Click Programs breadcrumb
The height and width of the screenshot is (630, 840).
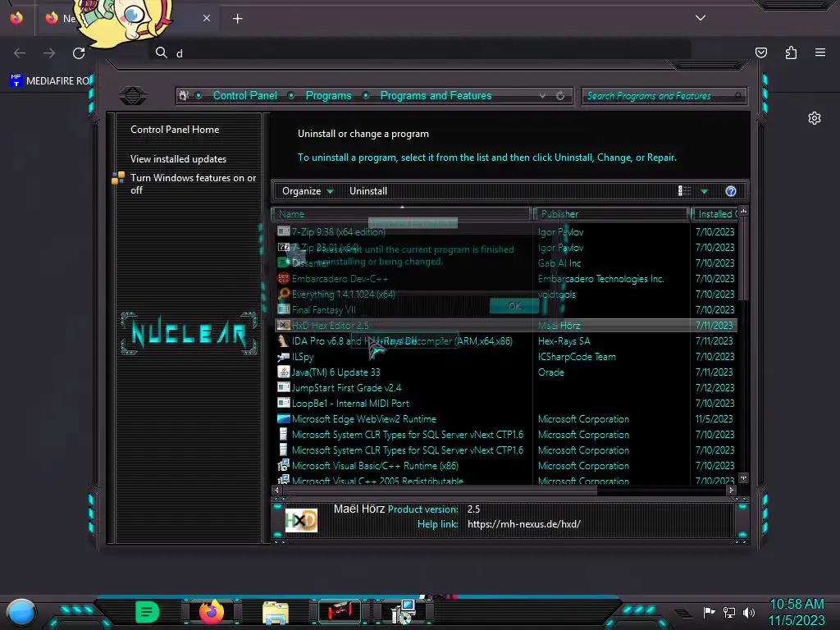pyautogui.click(x=328, y=96)
